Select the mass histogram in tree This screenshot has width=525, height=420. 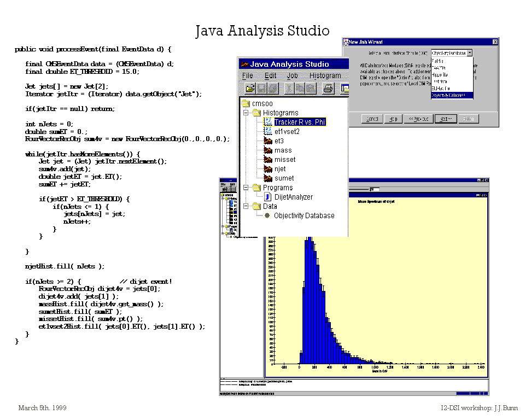pos(283,150)
